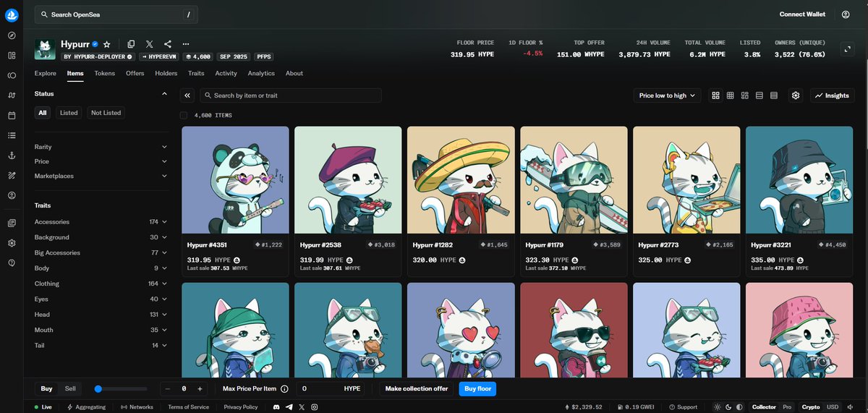Open the list icon in left sidebar

[x=12, y=135]
